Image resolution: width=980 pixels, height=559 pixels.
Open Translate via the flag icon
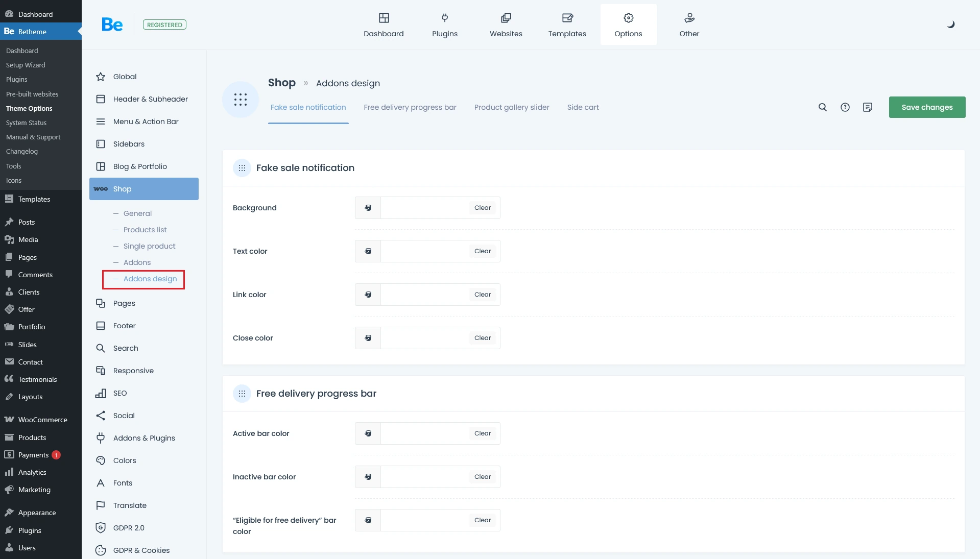click(x=101, y=505)
